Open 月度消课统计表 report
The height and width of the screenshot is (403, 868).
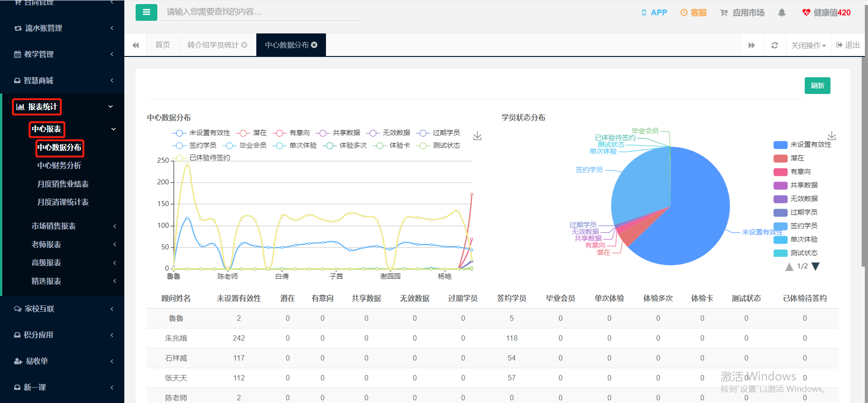[x=63, y=202]
